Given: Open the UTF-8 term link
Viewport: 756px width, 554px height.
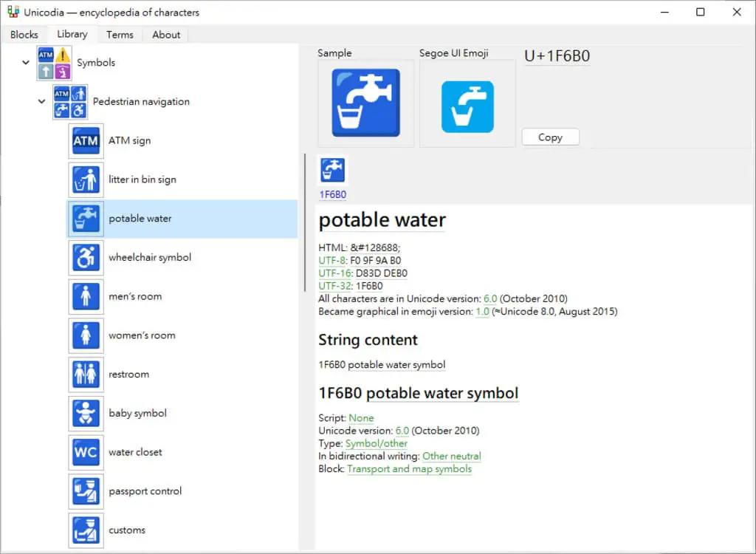Looking at the screenshot, I should tap(331, 261).
